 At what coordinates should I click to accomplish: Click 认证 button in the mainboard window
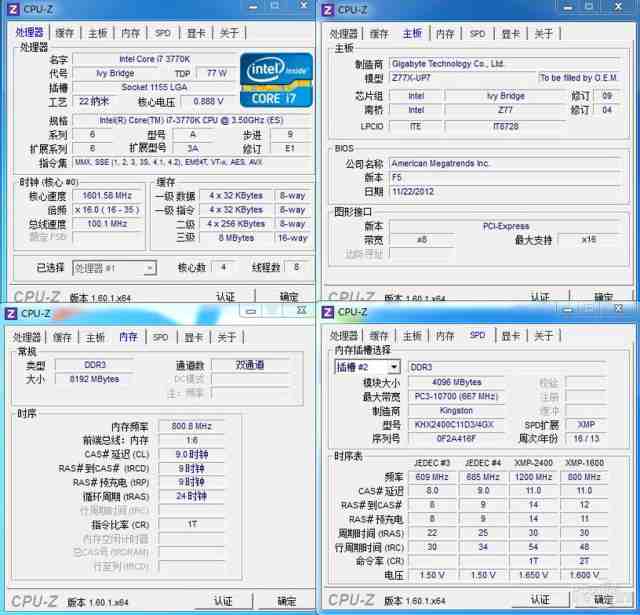tap(540, 297)
